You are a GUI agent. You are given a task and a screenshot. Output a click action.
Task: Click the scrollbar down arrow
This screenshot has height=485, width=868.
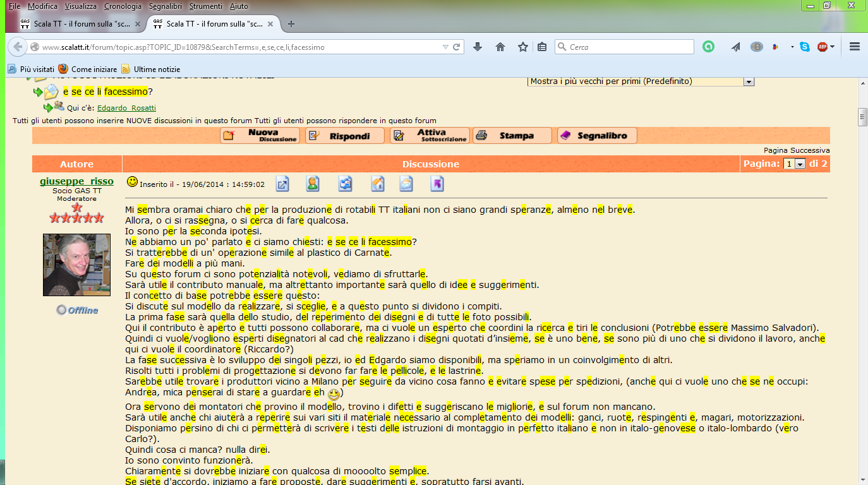coord(862,479)
